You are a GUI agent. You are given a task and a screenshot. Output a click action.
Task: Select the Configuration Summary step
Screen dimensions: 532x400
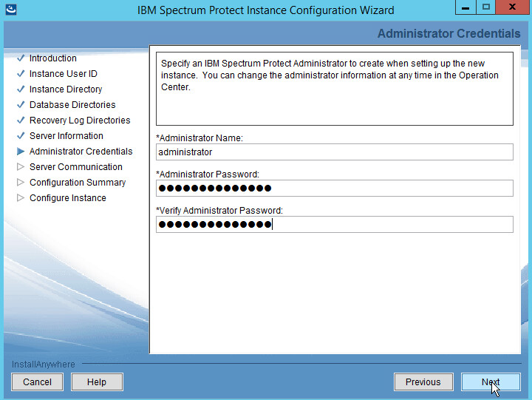[x=78, y=183]
